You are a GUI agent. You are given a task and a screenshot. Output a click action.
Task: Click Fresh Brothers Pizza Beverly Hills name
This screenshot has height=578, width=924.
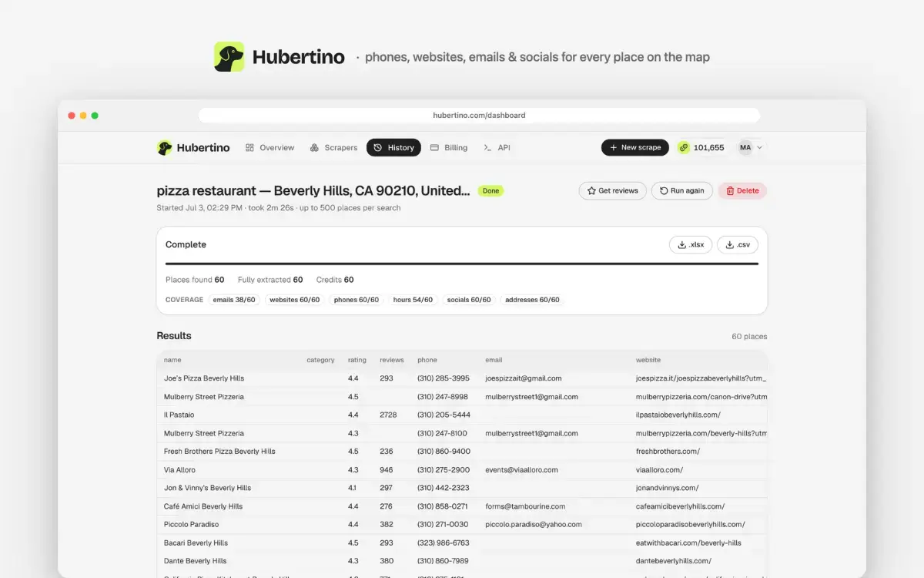pyautogui.click(x=219, y=452)
